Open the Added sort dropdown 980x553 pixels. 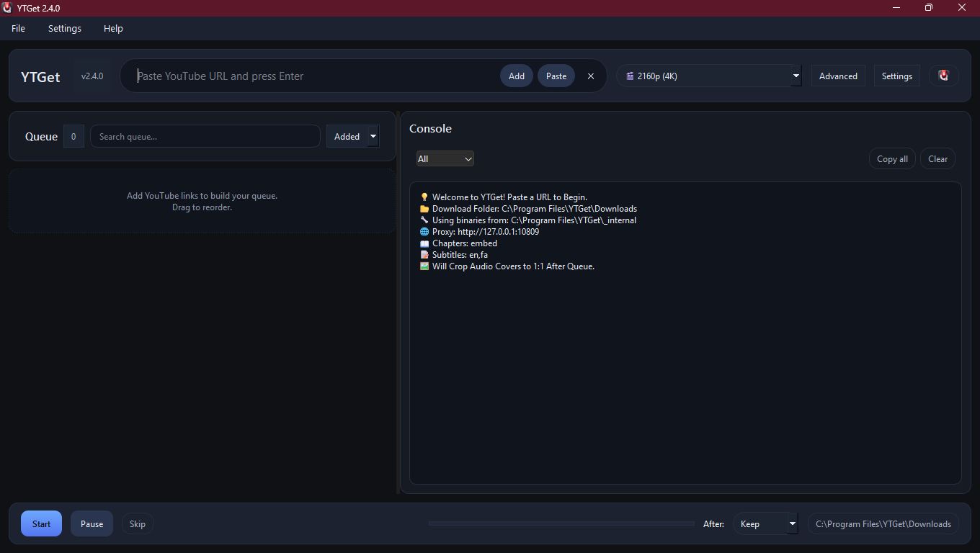coord(352,136)
